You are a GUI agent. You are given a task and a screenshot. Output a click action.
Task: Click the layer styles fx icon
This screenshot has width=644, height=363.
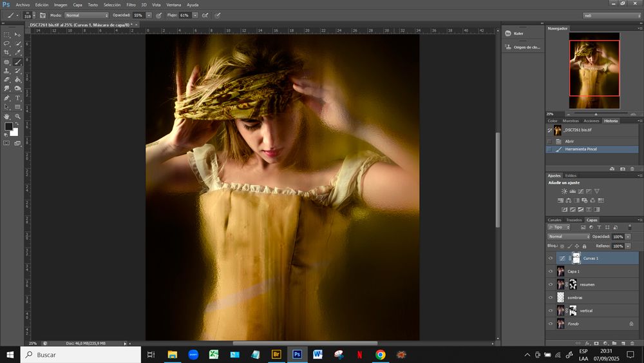pos(587,343)
